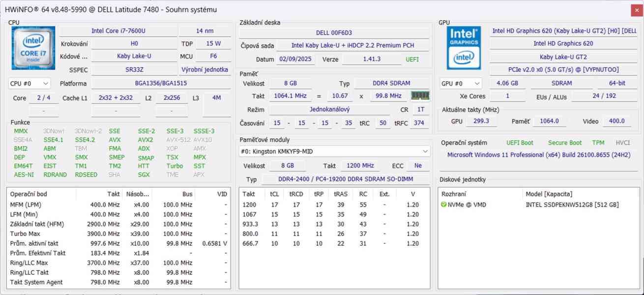Click the Microsoft Windows 11 Professional entry

(539, 154)
